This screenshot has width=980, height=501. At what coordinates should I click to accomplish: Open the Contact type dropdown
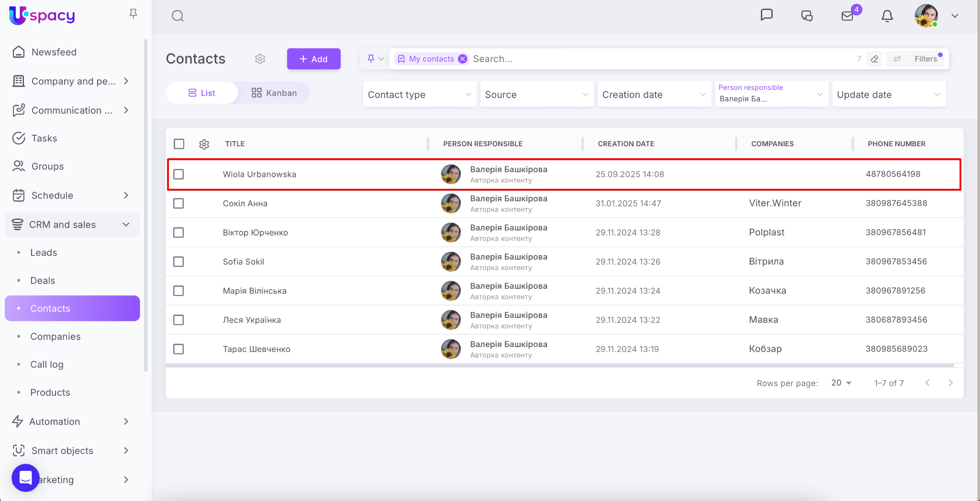pos(419,95)
